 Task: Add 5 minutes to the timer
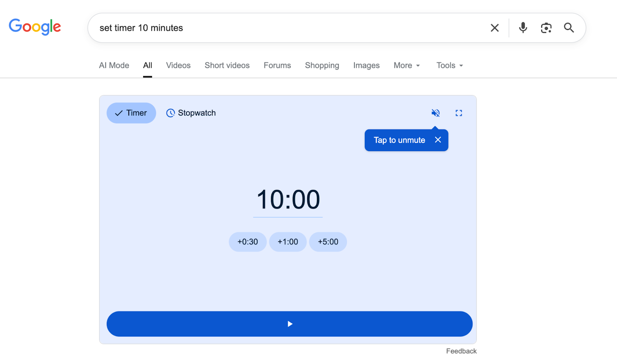pyautogui.click(x=327, y=242)
